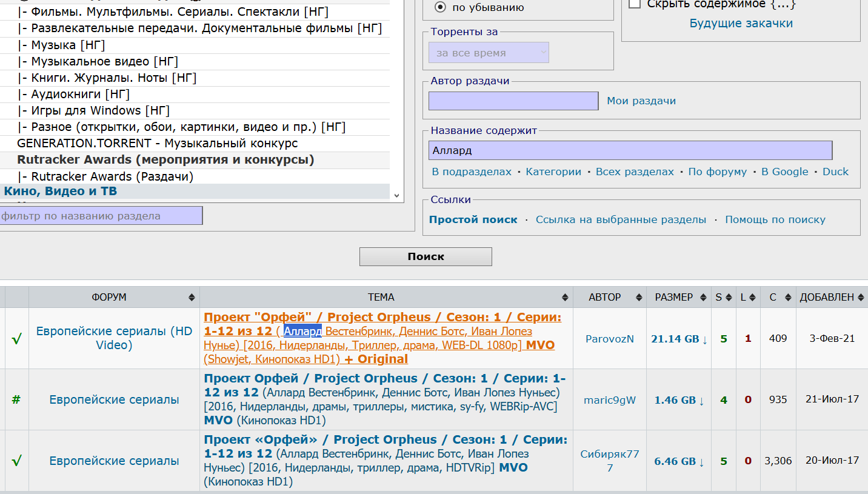
Task: Click 'Мои раздачи' link
Action: 641,101
